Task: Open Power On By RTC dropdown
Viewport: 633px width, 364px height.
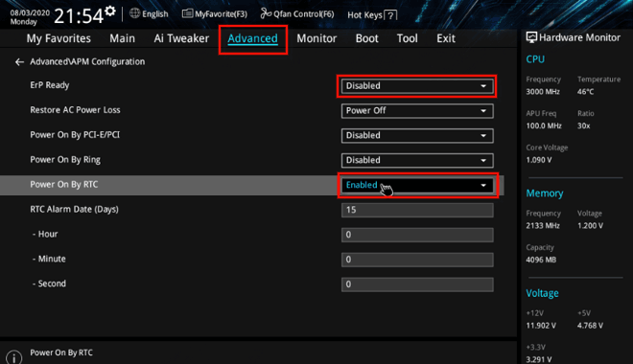Action: pos(417,185)
